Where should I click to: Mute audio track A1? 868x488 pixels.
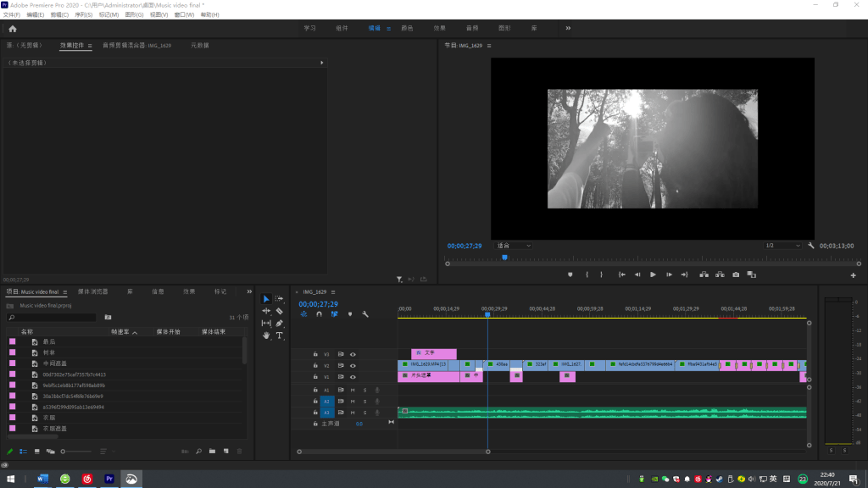coord(353,390)
